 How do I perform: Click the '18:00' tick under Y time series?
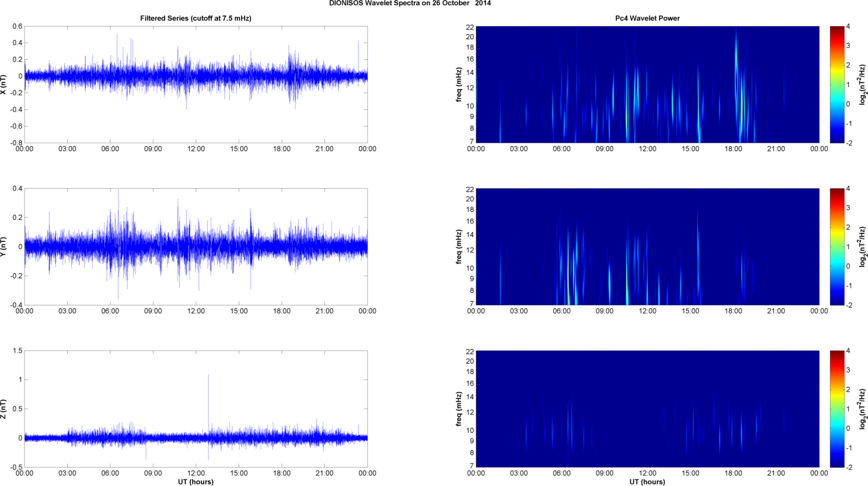pyautogui.click(x=282, y=311)
